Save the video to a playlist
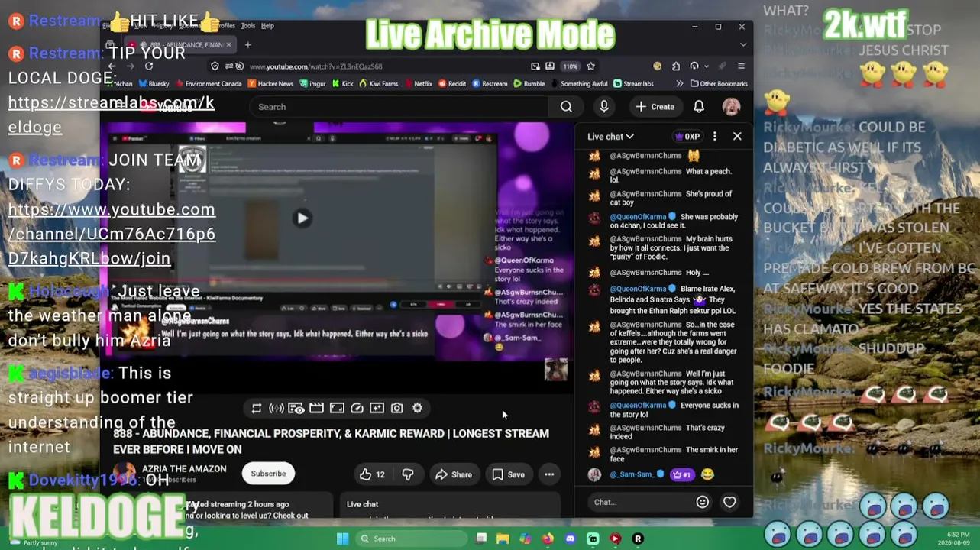This screenshot has height=550, width=980. 508,474
